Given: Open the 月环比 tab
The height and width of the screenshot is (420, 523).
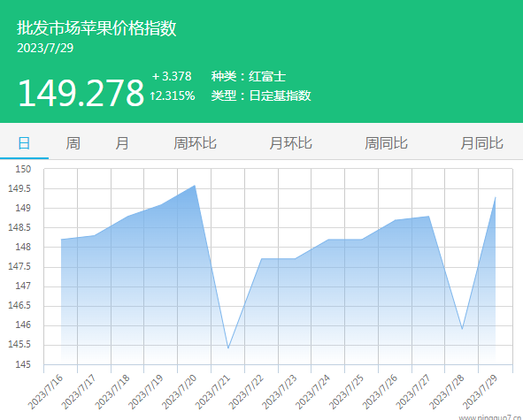Looking at the screenshot, I should click(x=290, y=143).
